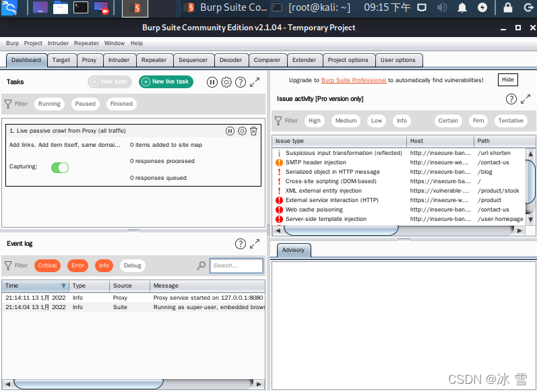Toggle the Capturing switch off
The width and height of the screenshot is (537, 392).
[x=60, y=168]
